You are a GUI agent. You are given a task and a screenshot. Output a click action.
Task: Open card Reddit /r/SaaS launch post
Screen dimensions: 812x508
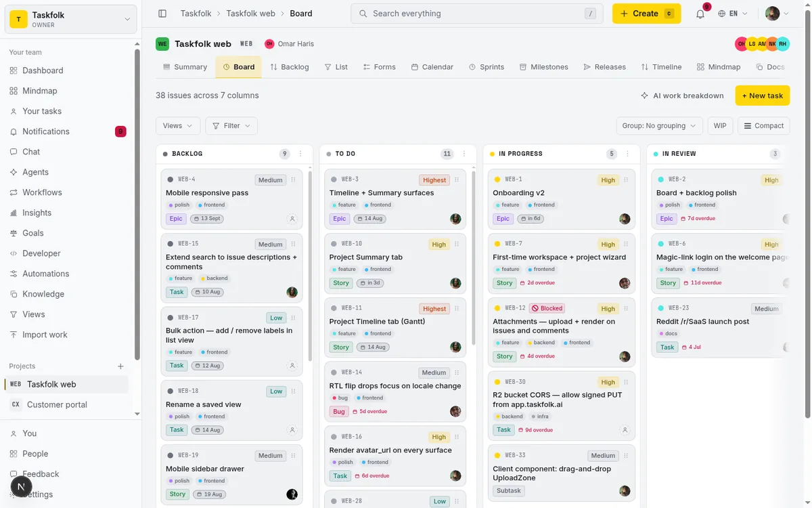click(x=717, y=328)
